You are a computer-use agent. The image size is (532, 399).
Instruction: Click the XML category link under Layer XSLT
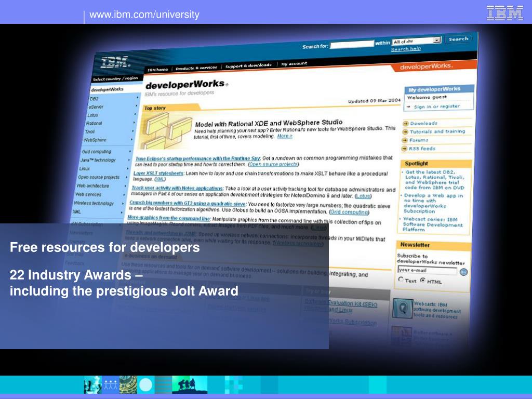tap(160, 179)
